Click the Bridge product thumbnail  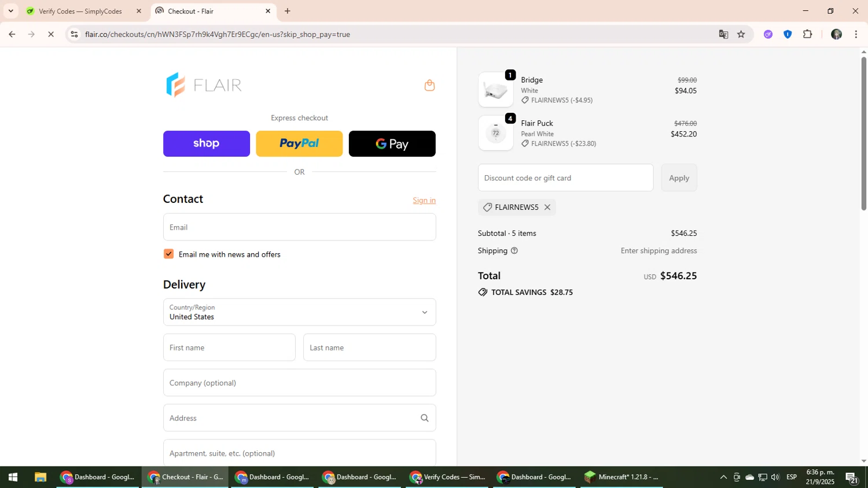coord(495,90)
